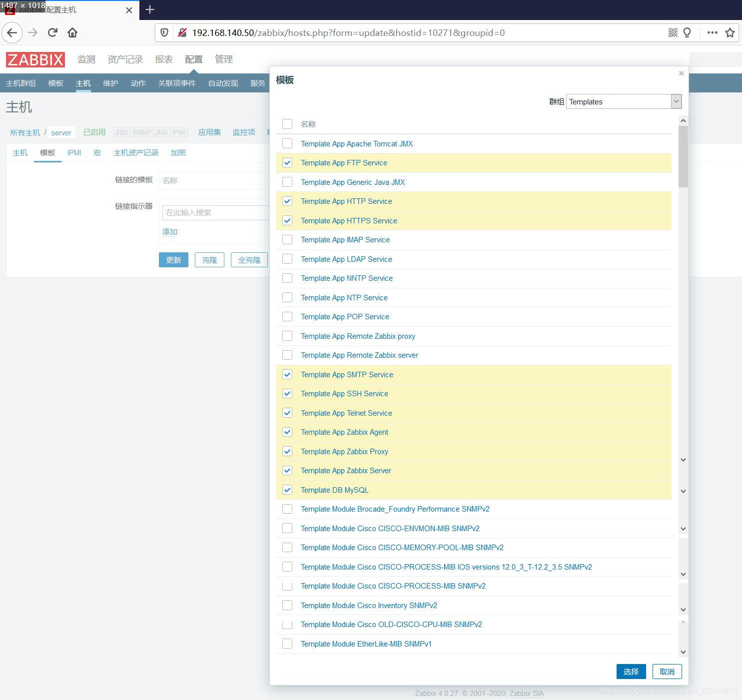
Task: Uncheck Template App SMTP Service checkbox
Action: pos(287,375)
